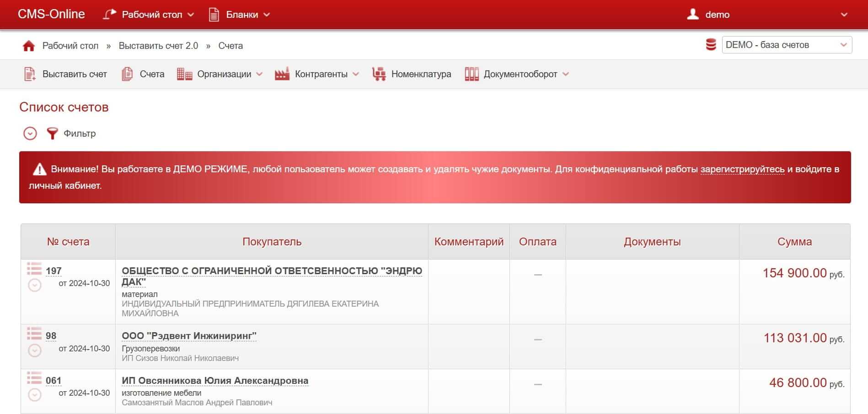This screenshot has width=868, height=414.
Task: Click the Счета breadcrumb
Action: pos(230,46)
